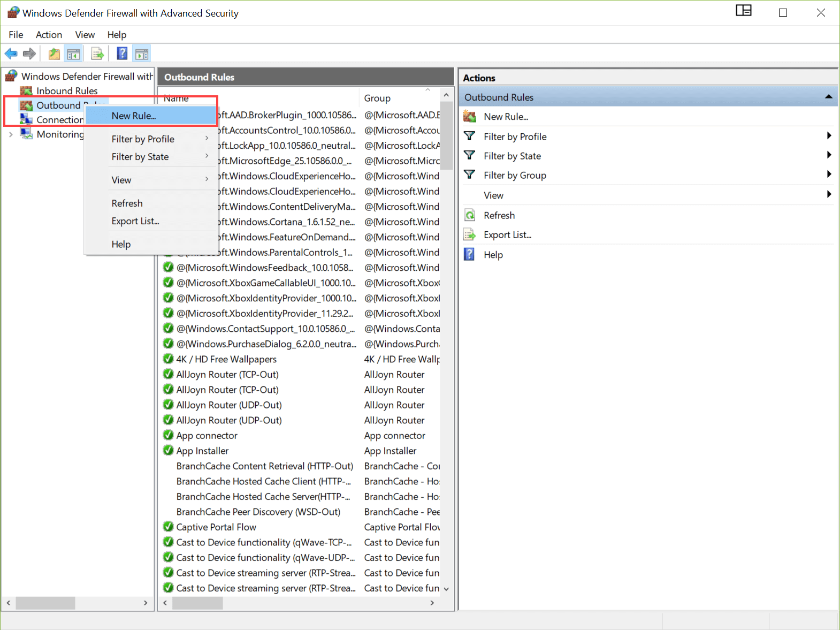Click the Export List icon in Actions pane
This screenshot has width=840, height=630.
[469, 234]
